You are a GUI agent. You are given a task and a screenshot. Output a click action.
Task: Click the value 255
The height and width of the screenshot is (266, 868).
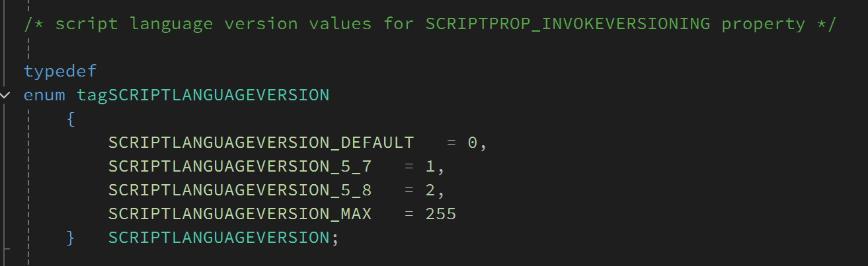pos(441,214)
